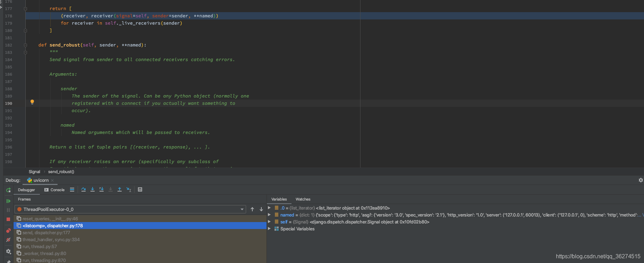Select frame reset_queries, __init__.py:46
This screenshot has width=644, height=263.
point(140,219)
